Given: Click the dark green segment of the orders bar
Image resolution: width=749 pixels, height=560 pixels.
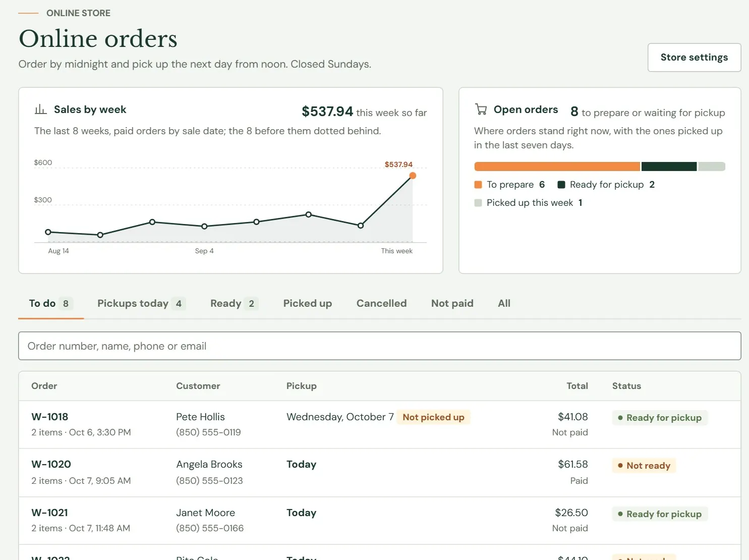Looking at the screenshot, I should coord(669,166).
